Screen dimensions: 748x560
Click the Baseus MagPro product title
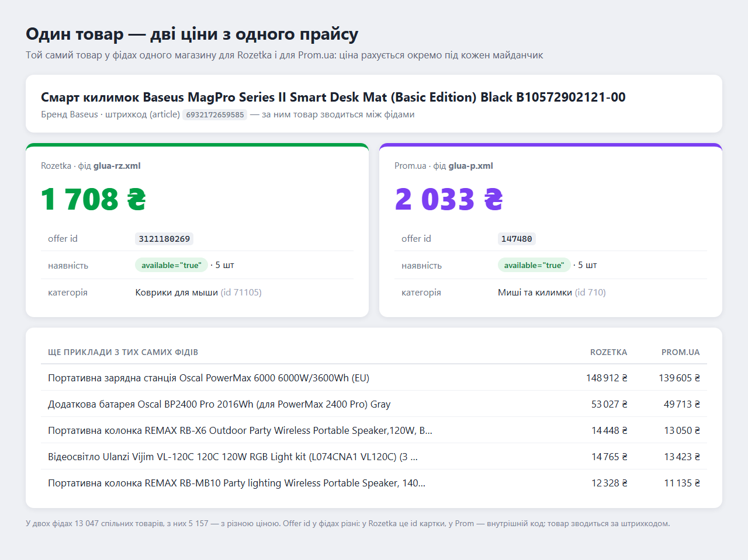(333, 97)
